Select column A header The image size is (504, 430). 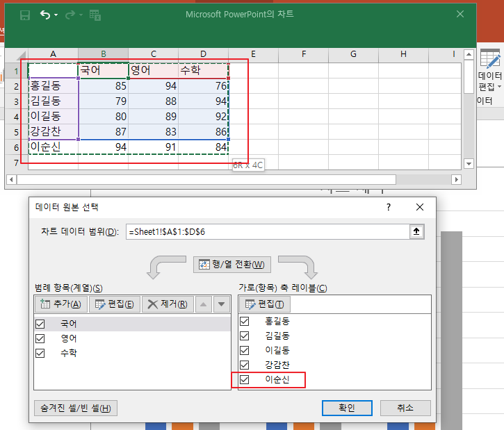(x=53, y=54)
